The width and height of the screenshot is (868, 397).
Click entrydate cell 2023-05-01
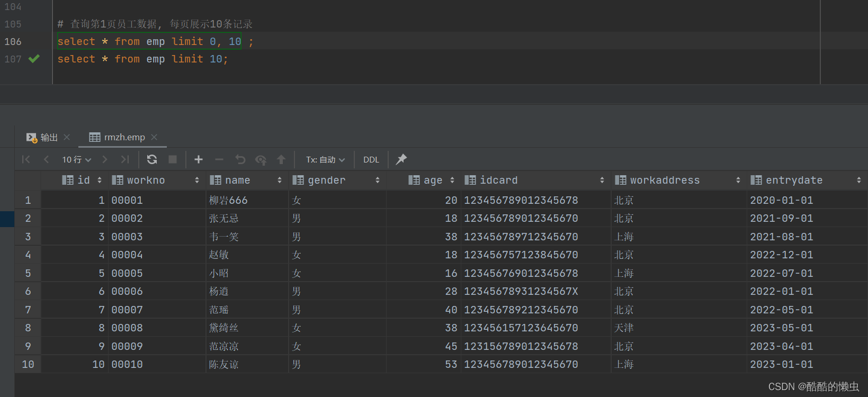807,328
